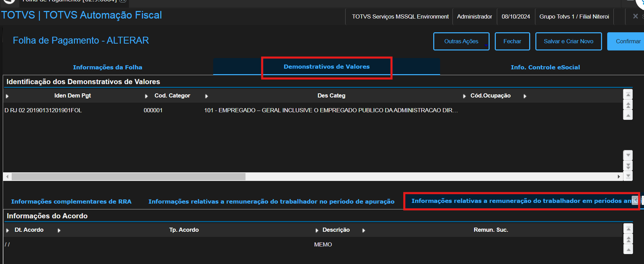644x264 pixels.
Task: Click Salvar e Criar Novo
Action: [568, 41]
